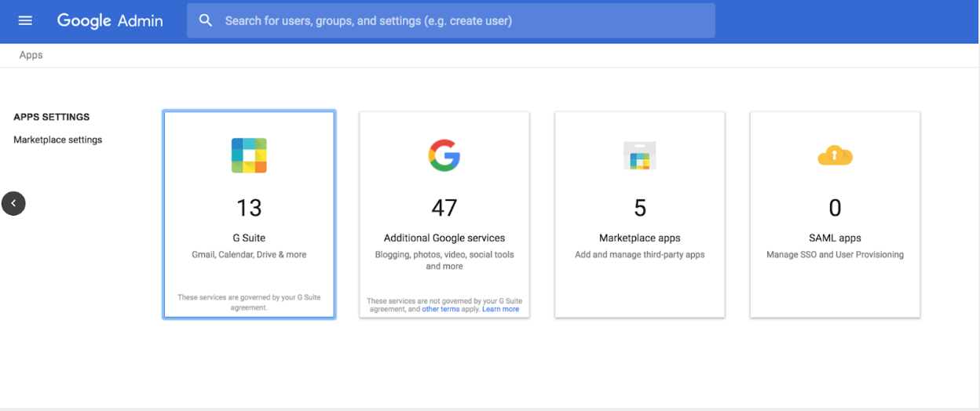Open the Marketplace apps title
This screenshot has height=411, width=980.
(x=640, y=238)
